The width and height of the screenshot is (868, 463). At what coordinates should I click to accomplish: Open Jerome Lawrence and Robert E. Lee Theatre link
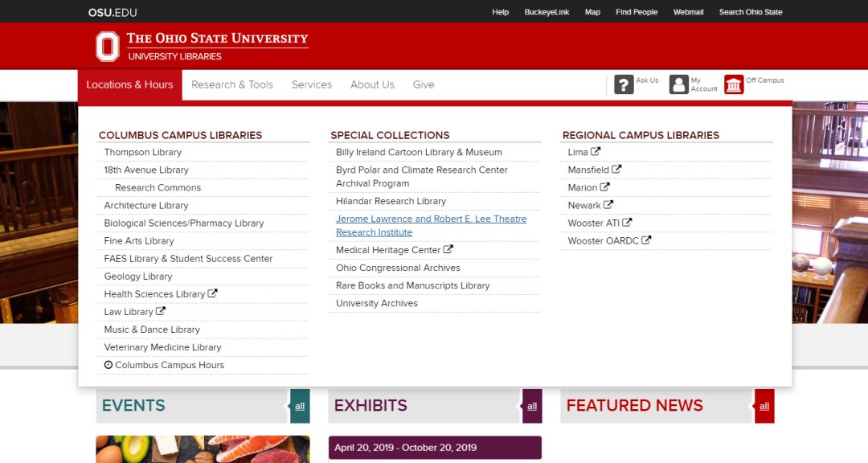[x=432, y=225]
